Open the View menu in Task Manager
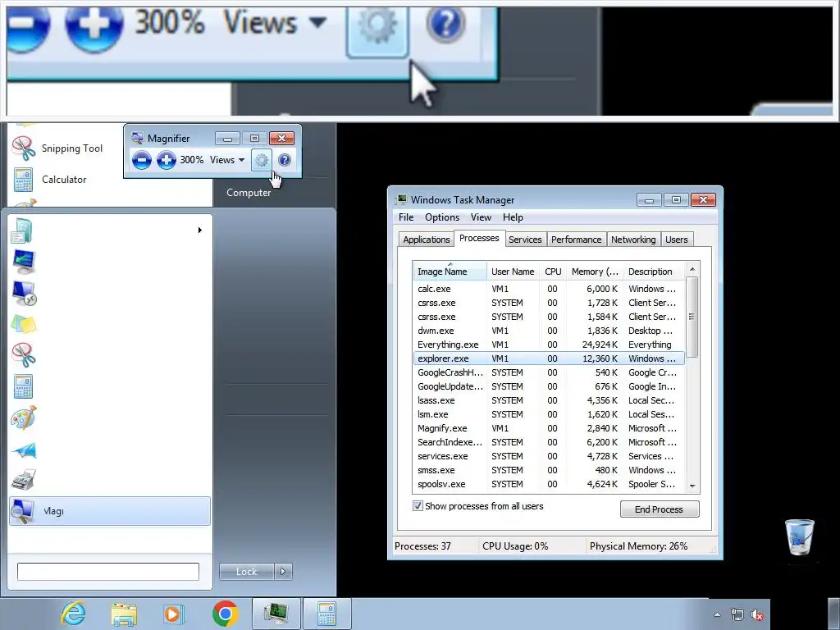840x630 pixels. pos(481,217)
